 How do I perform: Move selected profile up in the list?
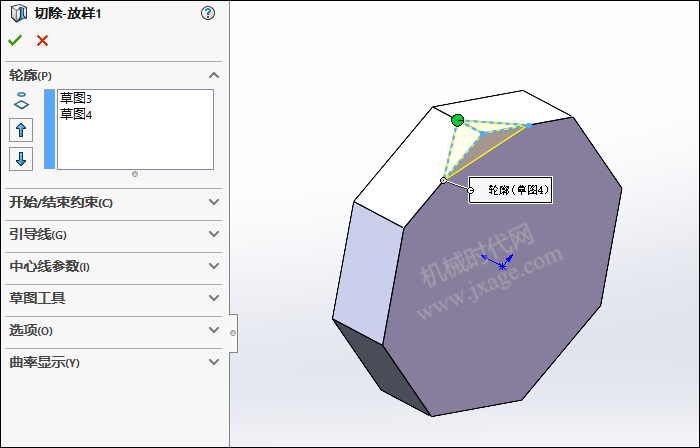(x=21, y=130)
